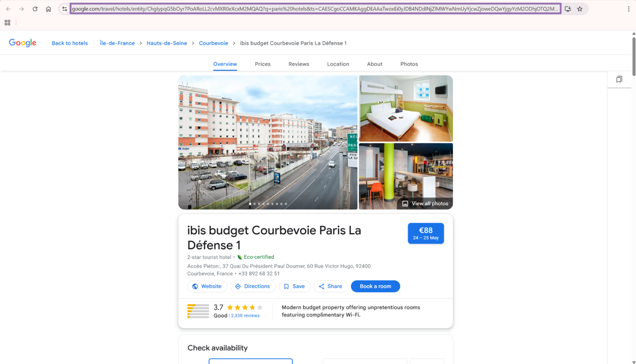Open the hotel exterior main photo
The height and width of the screenshot is (364, 636).
(268, 142)
